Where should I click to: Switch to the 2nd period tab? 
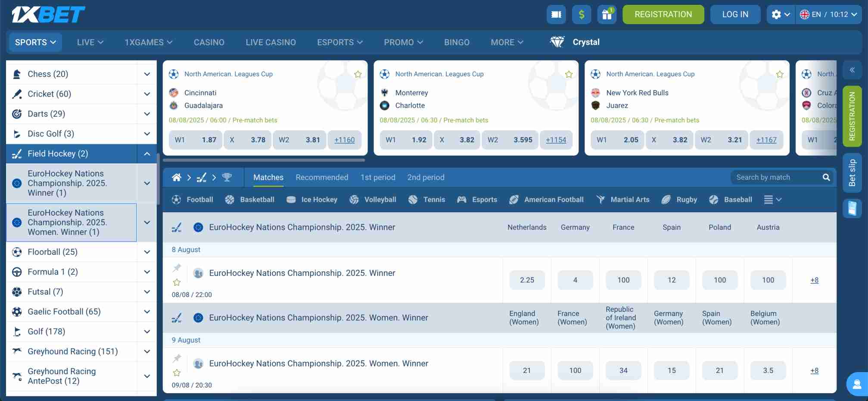426,177
